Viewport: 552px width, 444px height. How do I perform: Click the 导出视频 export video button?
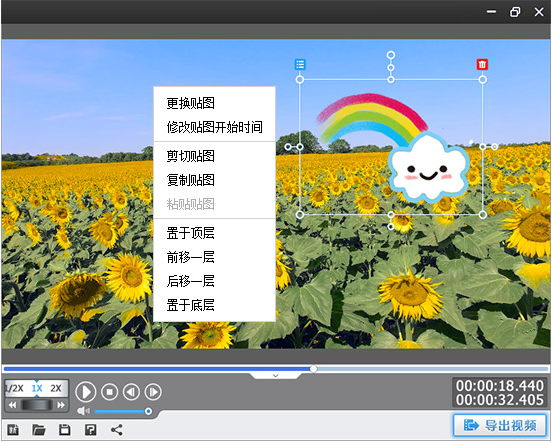point(500,425)
